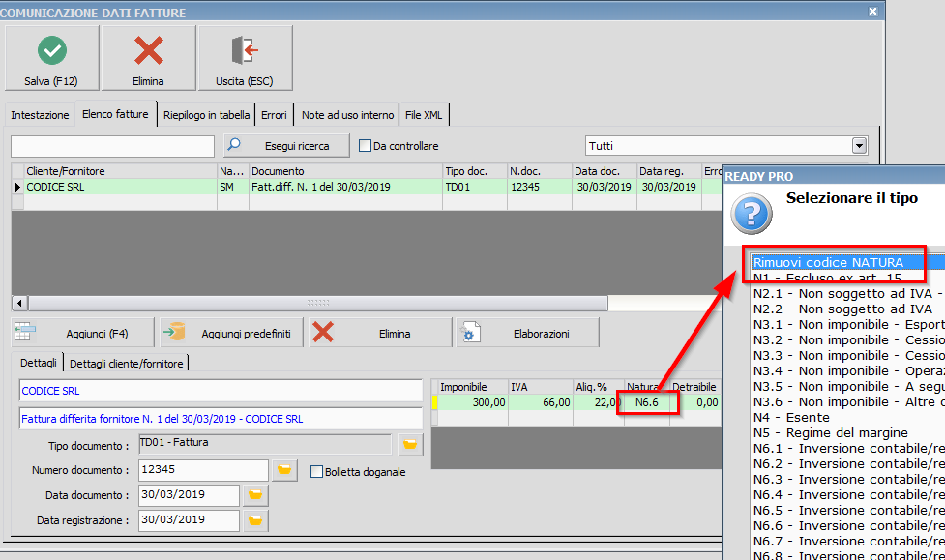
Task: Tick the Bolletta doganale checkbox
Action: [316, 471]
